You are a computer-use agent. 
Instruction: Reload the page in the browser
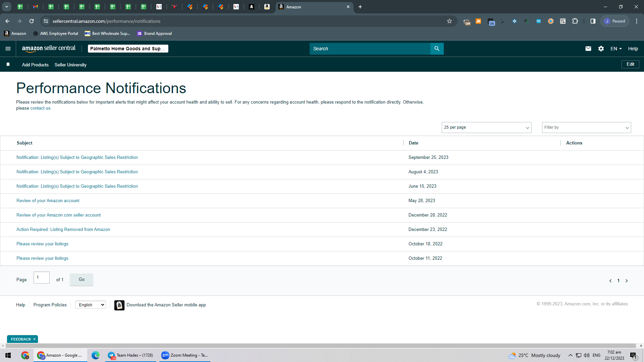click(32, 21)
